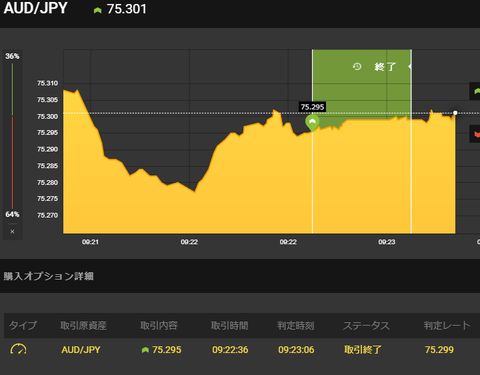Click the 64% value on sentiment gauge

point(12,214)
